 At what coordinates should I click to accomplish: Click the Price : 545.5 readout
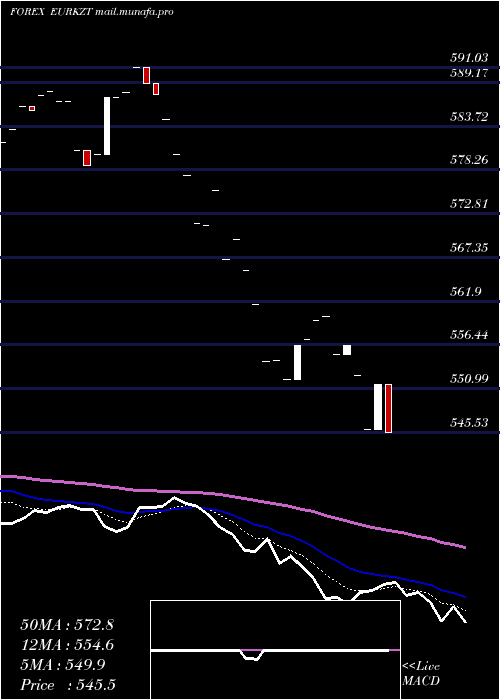click(x=68, y=685)
